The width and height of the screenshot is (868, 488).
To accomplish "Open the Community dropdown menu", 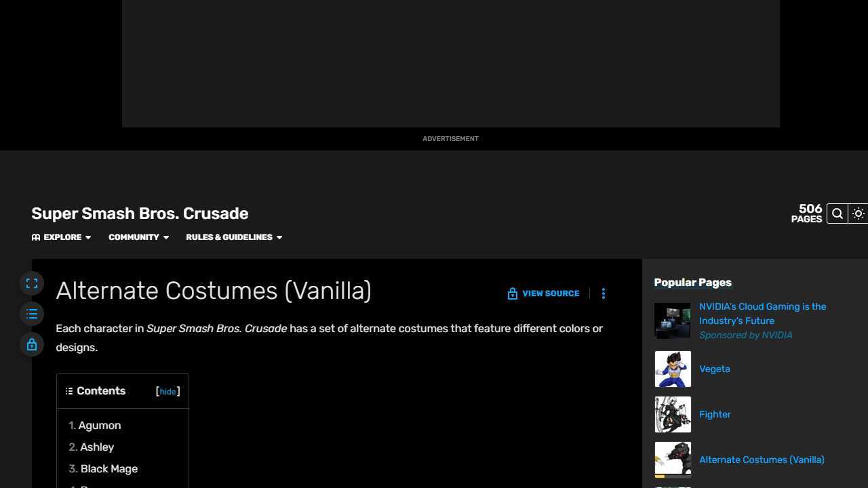I will [x=138, y=237].
